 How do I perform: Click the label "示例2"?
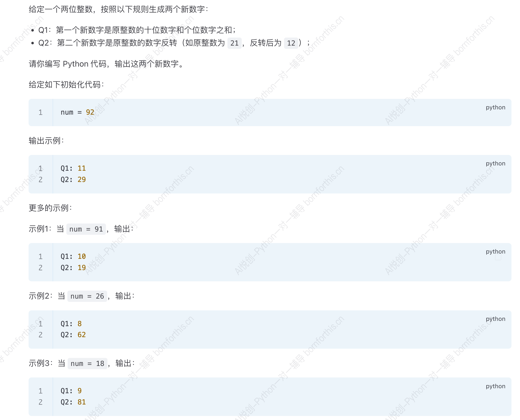39,296
